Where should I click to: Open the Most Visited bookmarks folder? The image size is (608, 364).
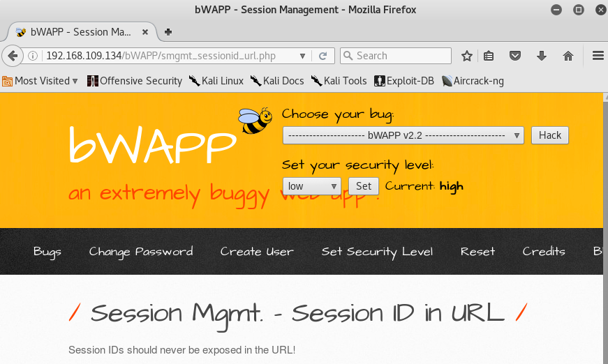click(40, 81)
